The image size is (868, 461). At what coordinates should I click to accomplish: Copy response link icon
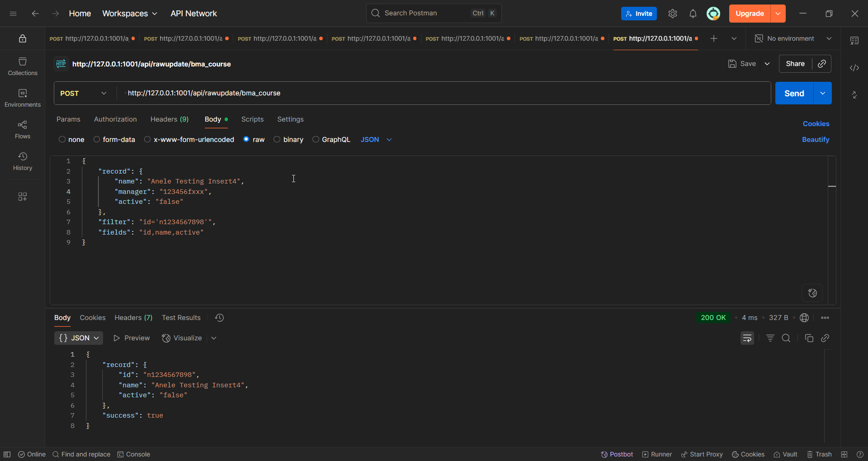pyautogui.click(x=825, y=338)
